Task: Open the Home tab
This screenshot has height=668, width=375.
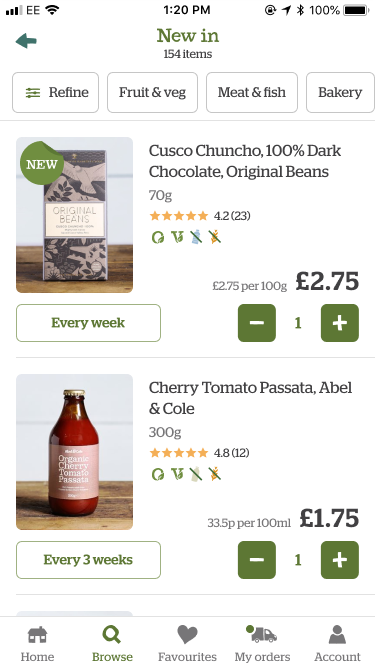Action: (38, 643)
